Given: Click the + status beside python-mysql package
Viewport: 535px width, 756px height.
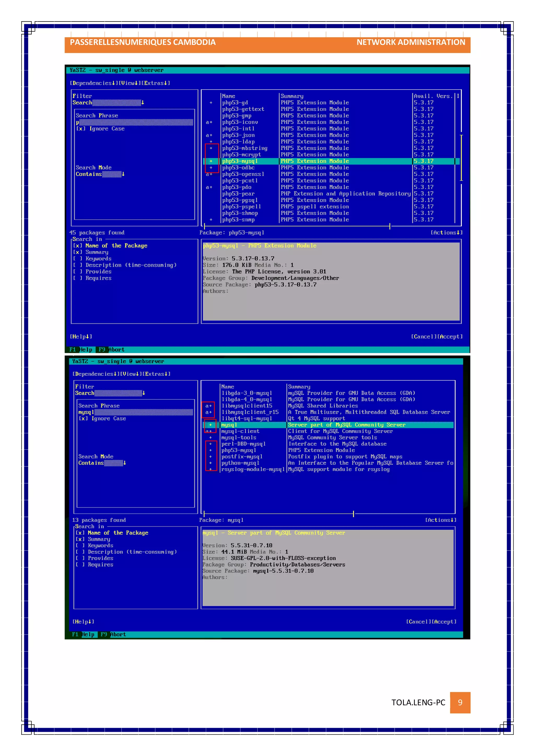Looking at the screenshot, I should click(211, 463).
